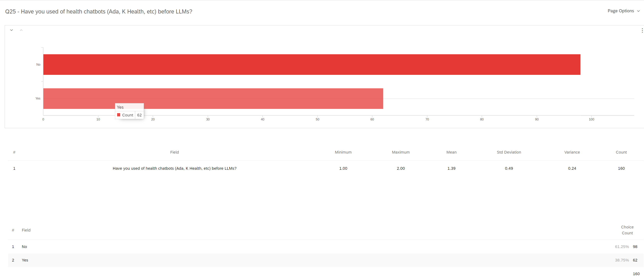Click the Choice Count column header

coord(627,230)
